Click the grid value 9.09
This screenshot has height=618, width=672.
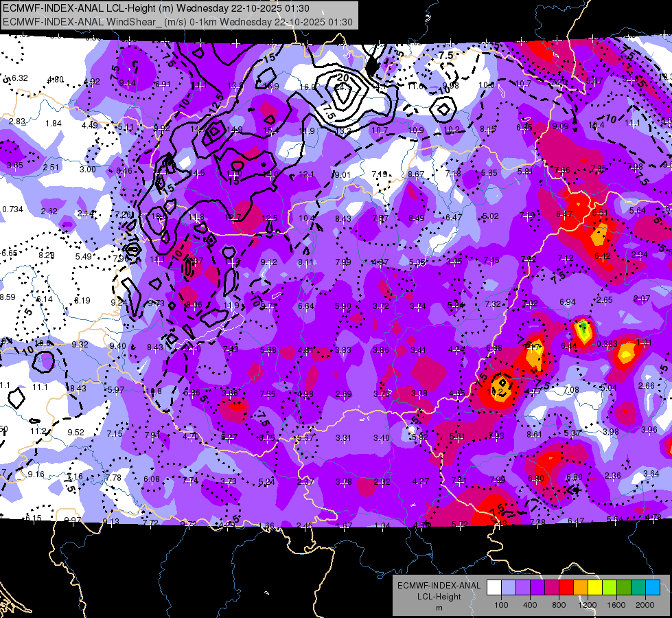coord(561,126)
